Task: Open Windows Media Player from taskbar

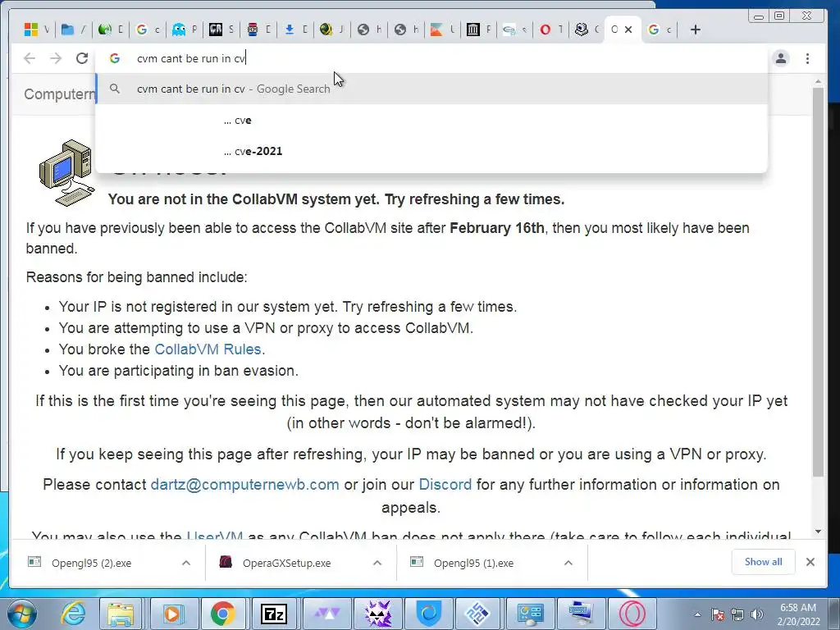Action: pyautogui.click(x=172, y=614)
